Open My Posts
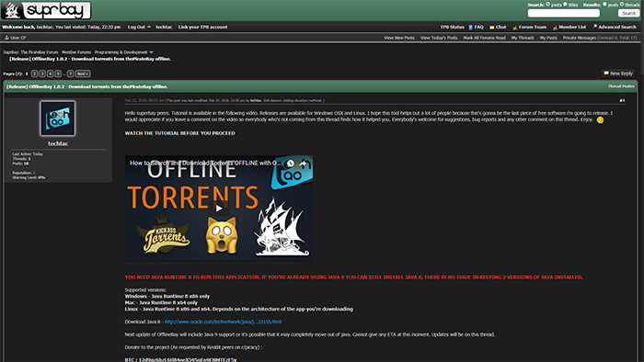Viewport: 644px width, 362px height. click(548, 38)
